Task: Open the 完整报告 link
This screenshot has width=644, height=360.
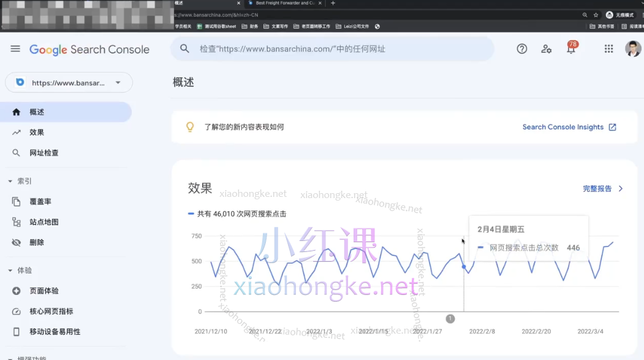Action: click(602, 189)
